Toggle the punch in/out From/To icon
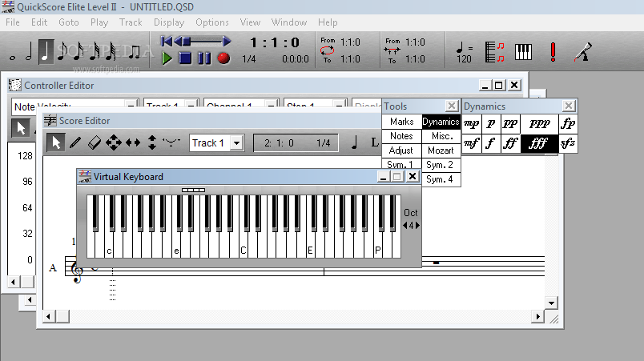644x361 pixels. pos(392,51)
